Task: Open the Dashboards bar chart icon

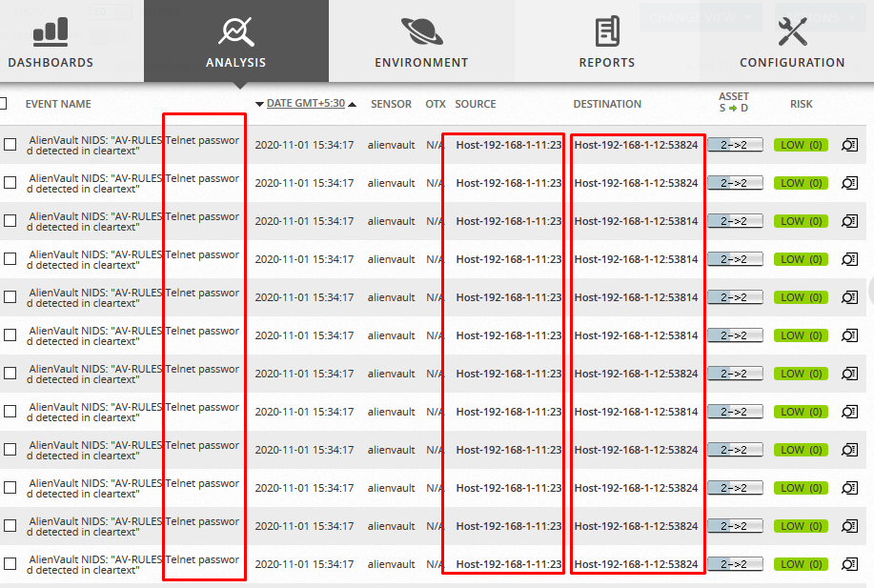Action: coord(51,31)
